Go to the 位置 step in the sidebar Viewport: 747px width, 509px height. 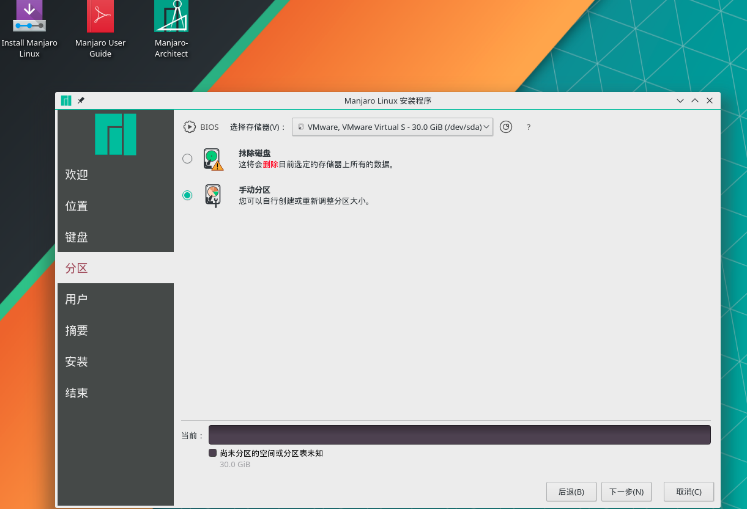pos(115,206)
